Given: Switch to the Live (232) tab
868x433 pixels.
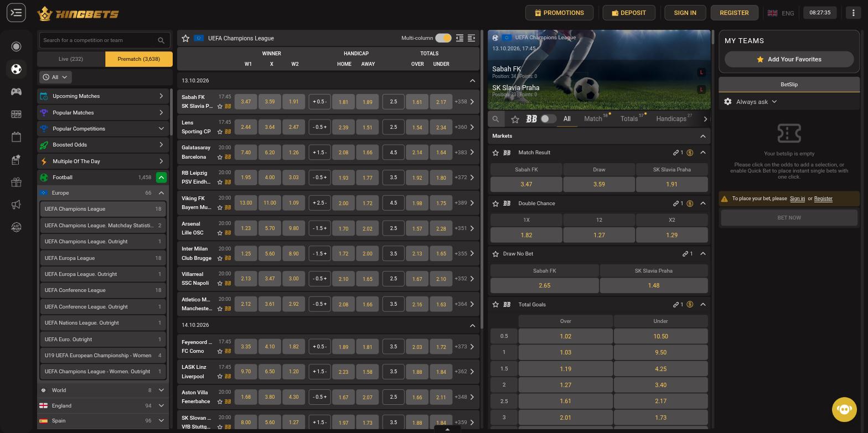Looking at the screenshot, I should tap(71, 59).
